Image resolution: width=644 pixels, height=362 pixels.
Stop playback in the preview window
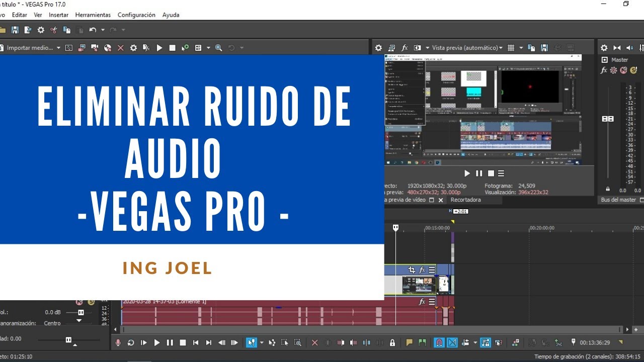(491, 173)
